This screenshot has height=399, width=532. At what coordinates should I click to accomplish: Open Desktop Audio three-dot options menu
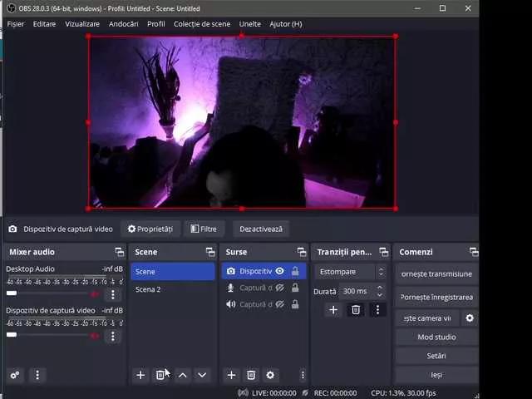click(x=113, y=294)
